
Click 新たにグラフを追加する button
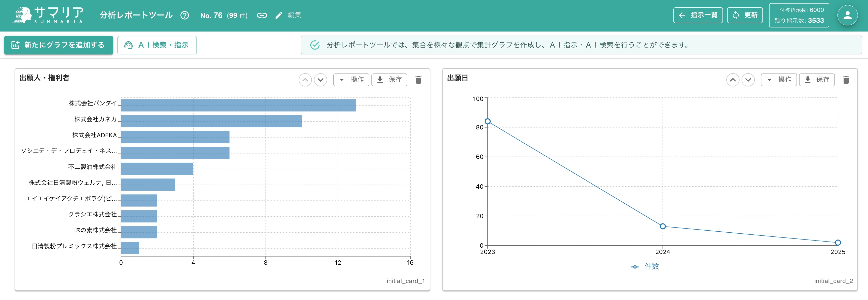pyautogui.click(x=59, y=45)
